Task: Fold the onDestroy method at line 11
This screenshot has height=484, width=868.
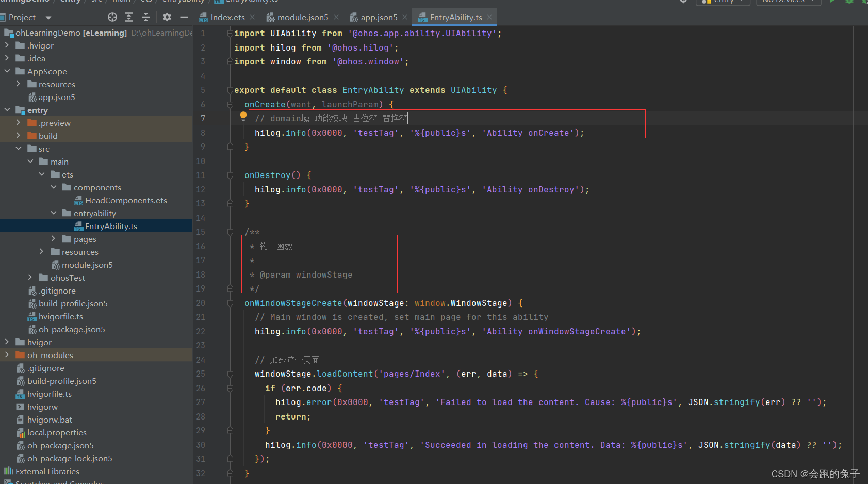Action: [231, 175]
